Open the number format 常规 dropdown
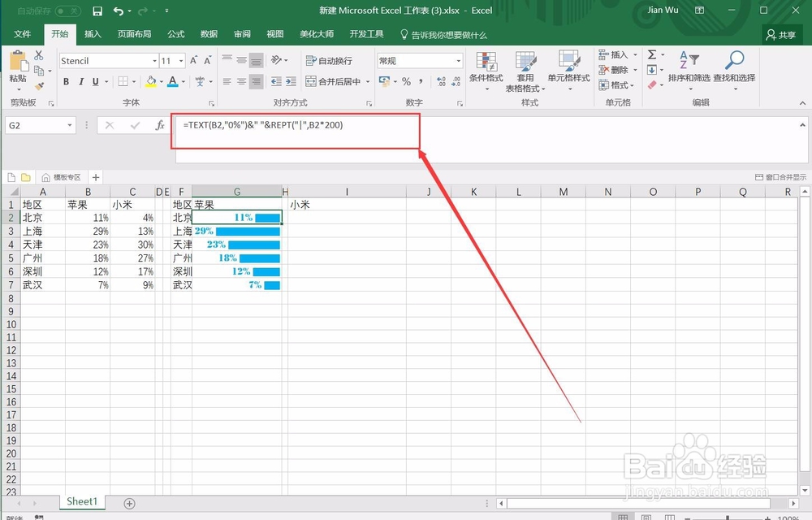Image resolution: width=812 pixels, height=520 pixels. (x=458, y=61)
